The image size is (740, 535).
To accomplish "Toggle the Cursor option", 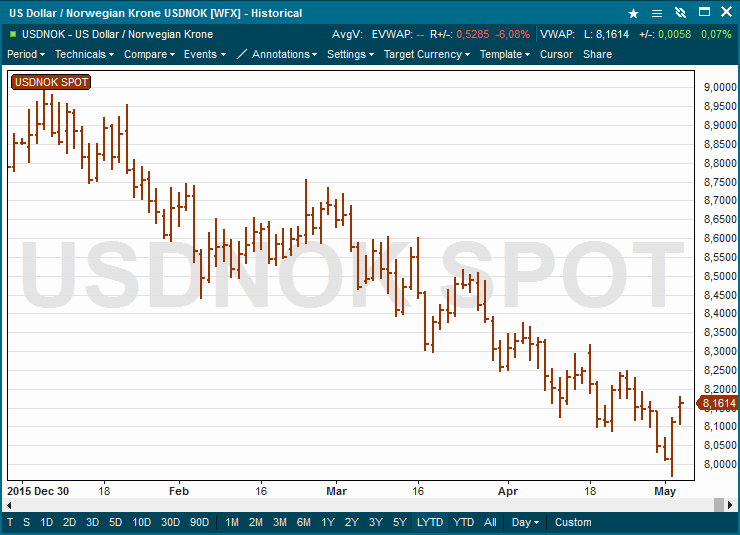I will [556, 54].
